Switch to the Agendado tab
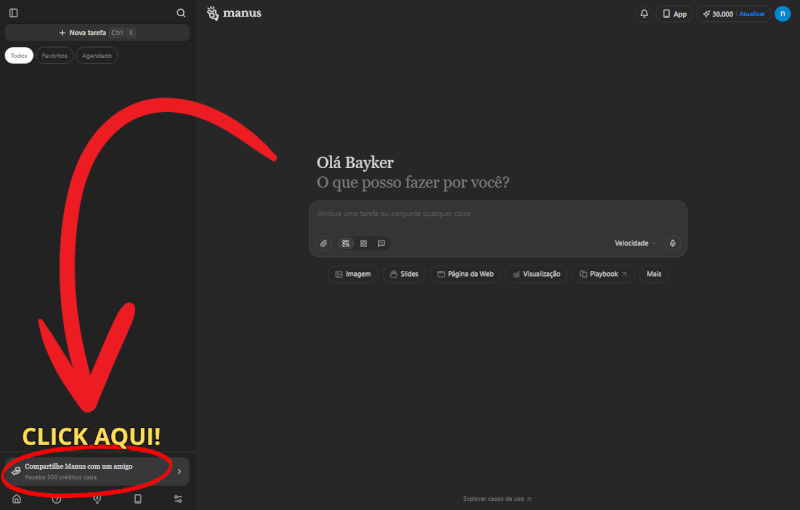 [x=97, y=56]
